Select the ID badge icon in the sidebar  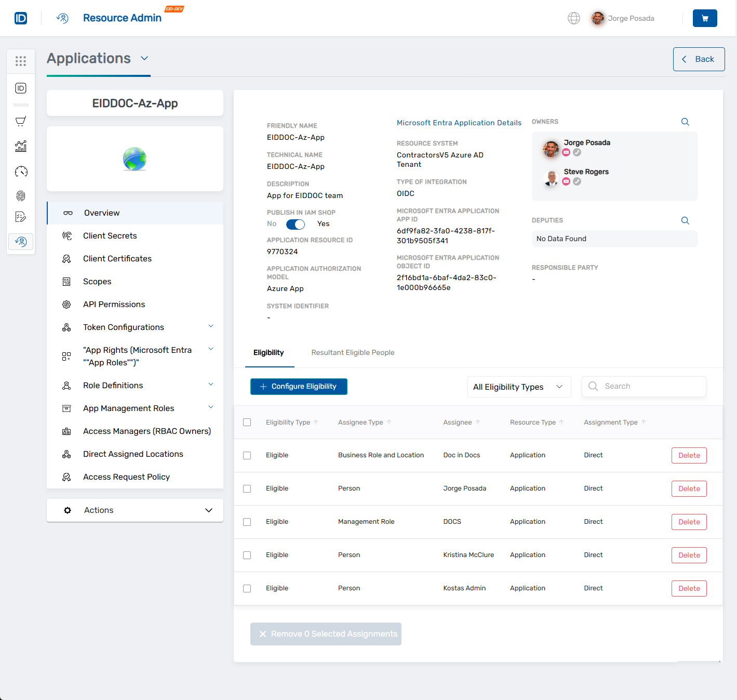21,88
